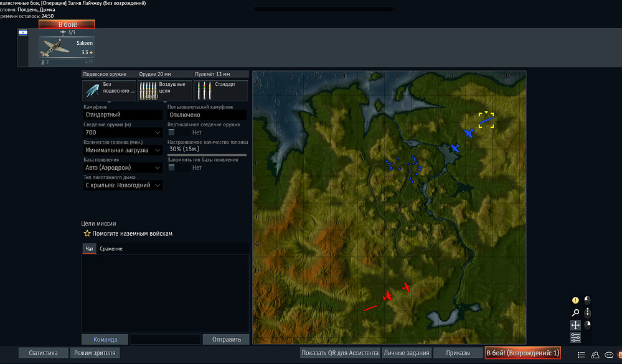Toggle vertical gun convergence checkbox
Viewport: 622px width, 364px height.
click(171, 133)
